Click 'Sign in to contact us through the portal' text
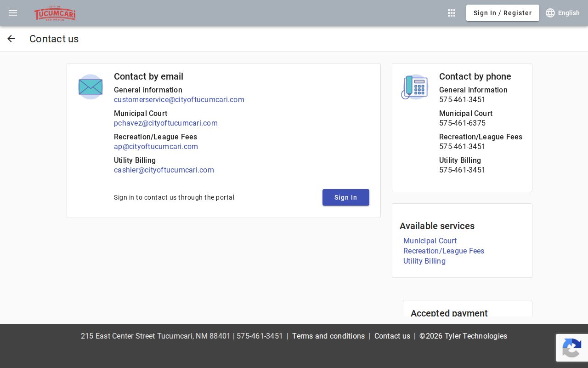 (x=174, y=197)
